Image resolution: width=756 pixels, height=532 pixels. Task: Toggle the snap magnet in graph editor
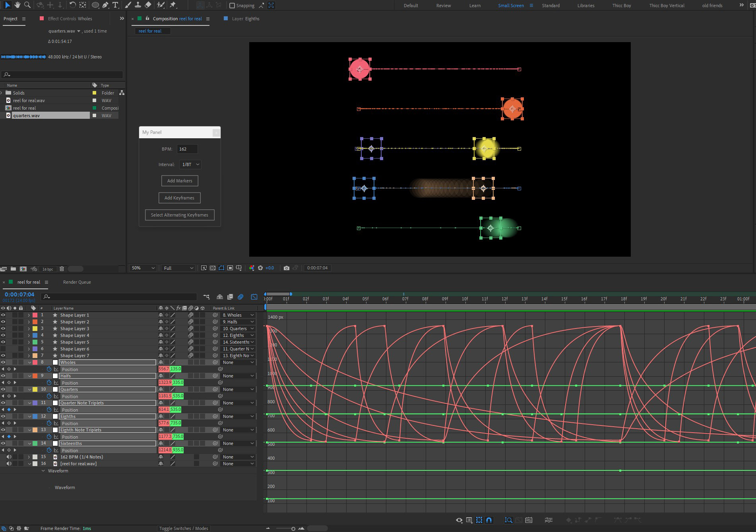click(x=489, y=520)
